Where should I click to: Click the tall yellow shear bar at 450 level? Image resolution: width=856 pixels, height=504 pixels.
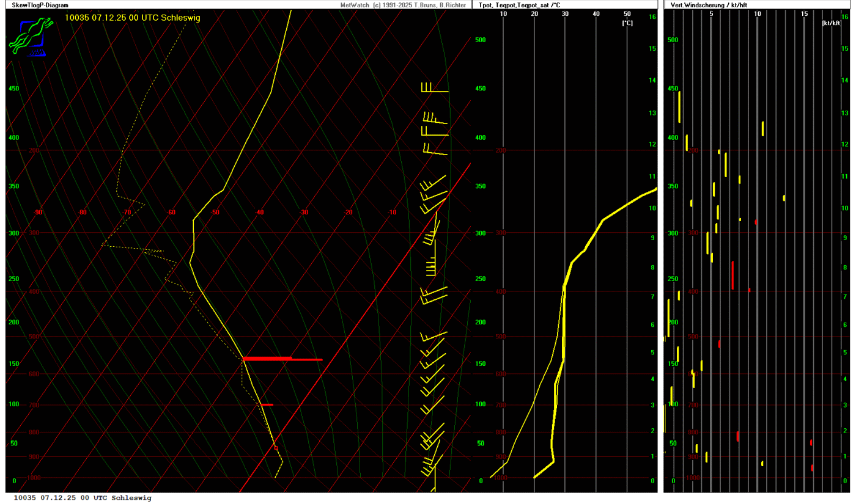[679, 107]
